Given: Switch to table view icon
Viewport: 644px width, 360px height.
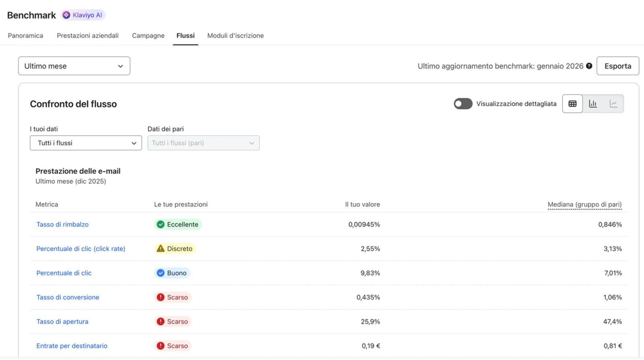Looking at the screenshot, I should click(x=572, y=104).
